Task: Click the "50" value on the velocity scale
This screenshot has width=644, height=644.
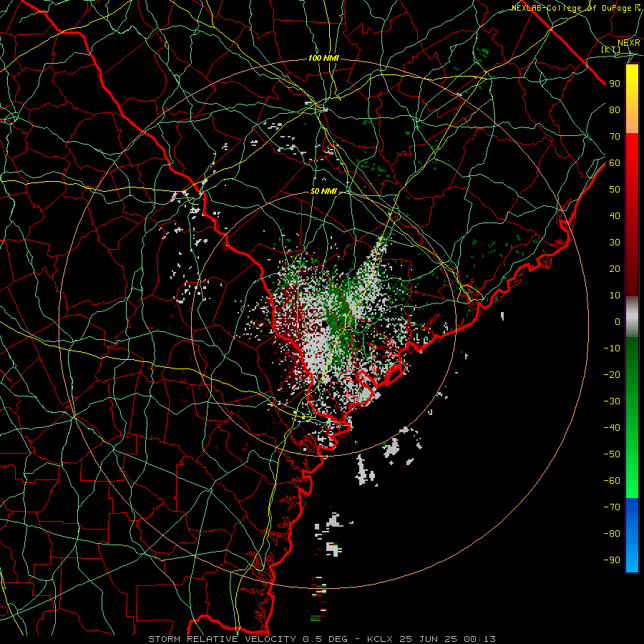Action: (615, 190)
